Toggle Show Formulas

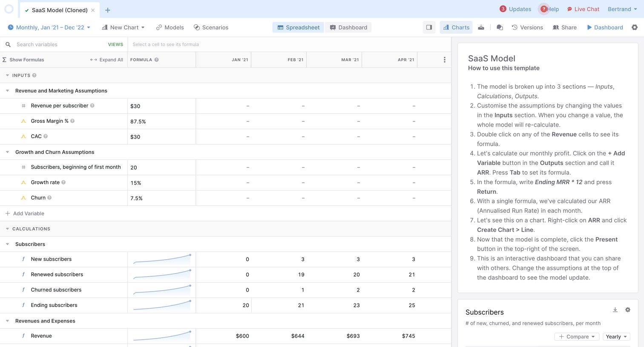pos(23,60)
